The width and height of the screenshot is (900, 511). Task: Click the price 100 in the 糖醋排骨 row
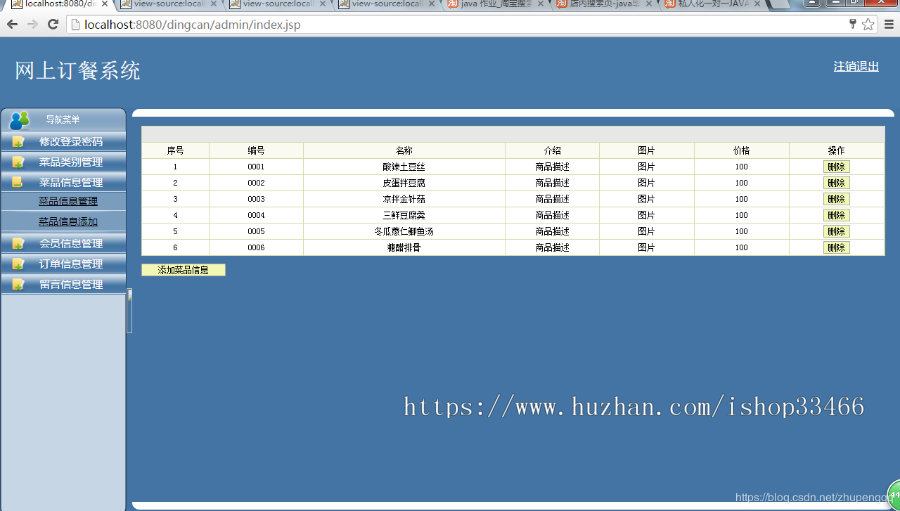click(x=742, y=247)
